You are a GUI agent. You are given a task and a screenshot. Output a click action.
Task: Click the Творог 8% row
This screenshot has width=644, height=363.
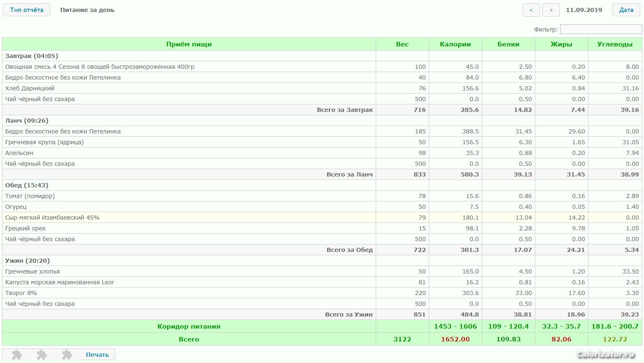tap(322, 293)
